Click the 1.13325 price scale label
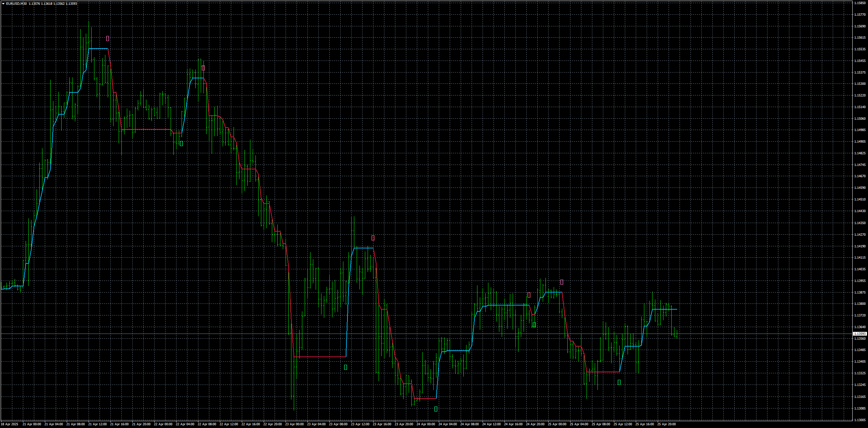Image resolution: width=868 pixels, height=428 pixels. pyautogui.click(x=860, y=373)
